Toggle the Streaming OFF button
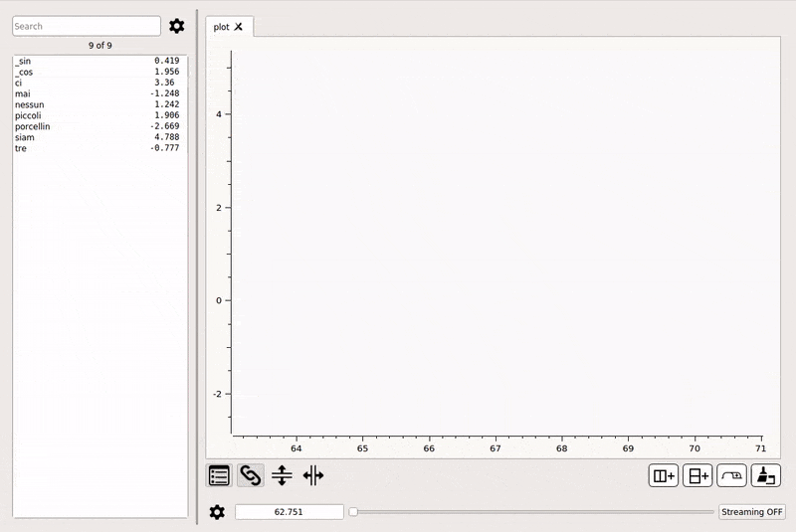This screenshot has height=532, width=796. point(752,512)
